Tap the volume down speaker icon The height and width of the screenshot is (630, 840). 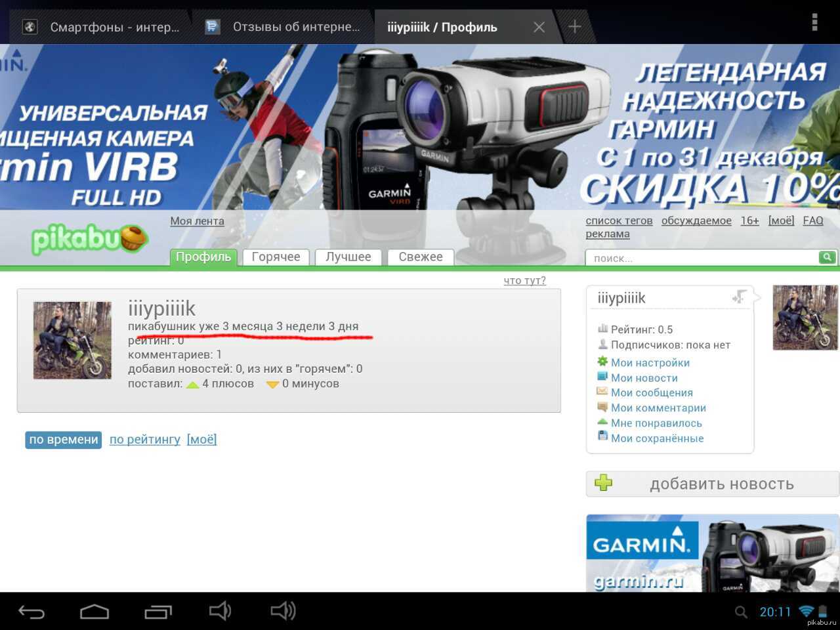tap(220, 611)
